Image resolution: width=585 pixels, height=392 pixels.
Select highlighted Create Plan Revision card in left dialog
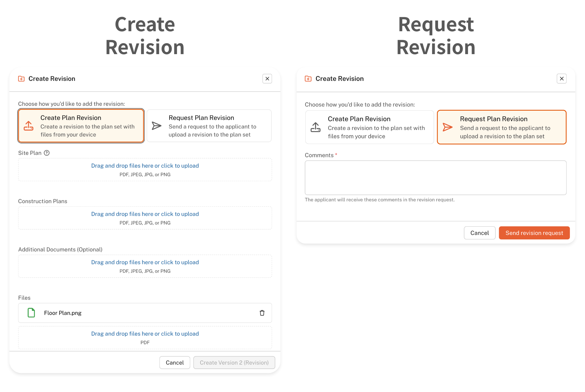pos(81,126)
